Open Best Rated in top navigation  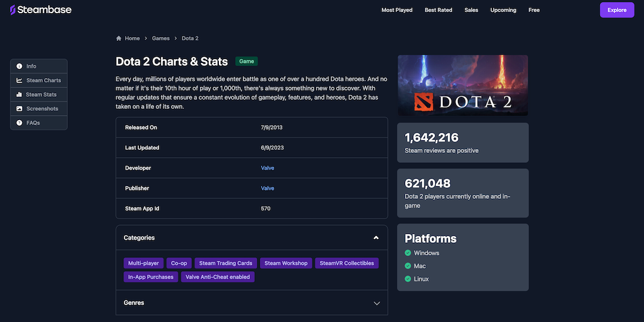point(438,10)
